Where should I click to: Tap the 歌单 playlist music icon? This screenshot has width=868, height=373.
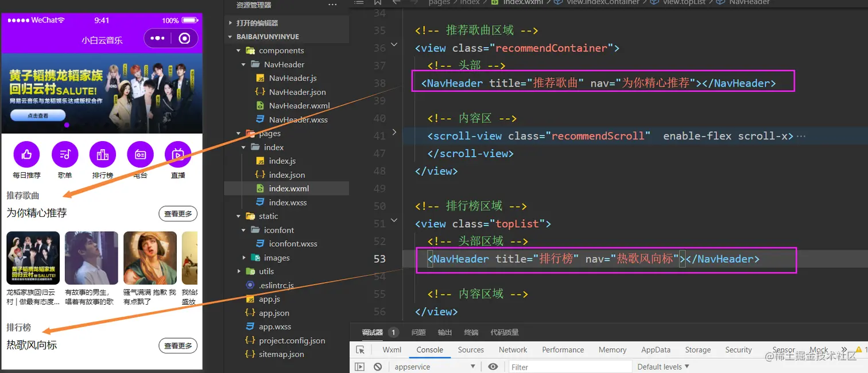(x=65, y=154)
